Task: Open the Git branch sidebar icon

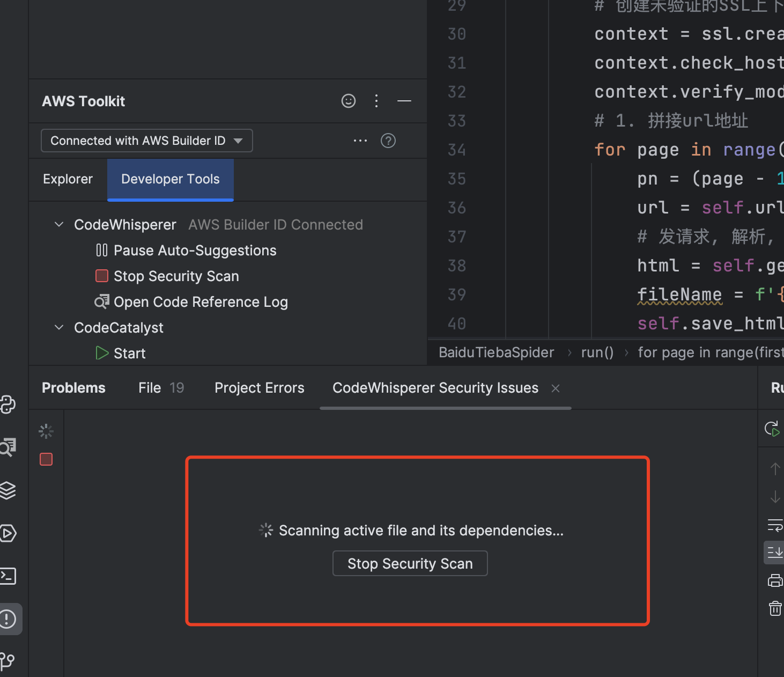Action: [8, 661]
